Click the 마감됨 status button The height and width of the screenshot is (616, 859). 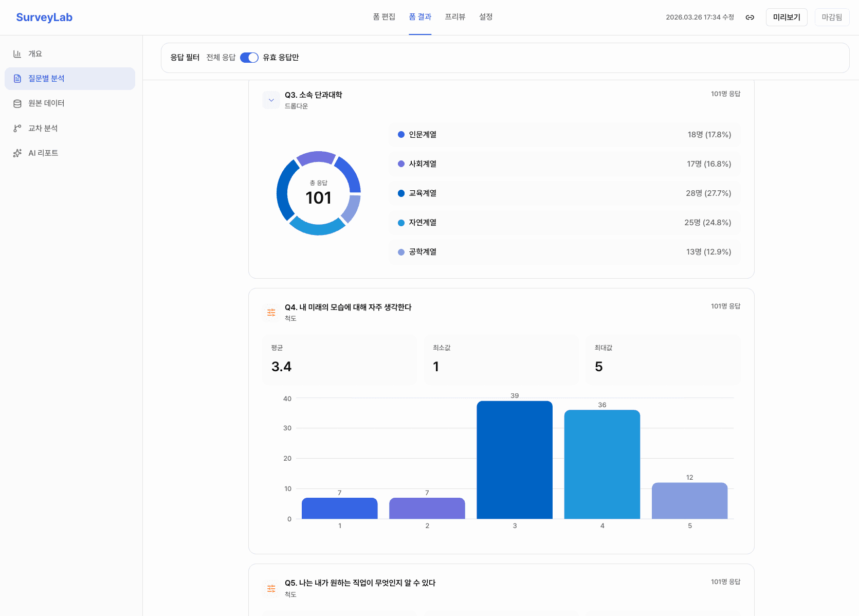coord(832,17)
